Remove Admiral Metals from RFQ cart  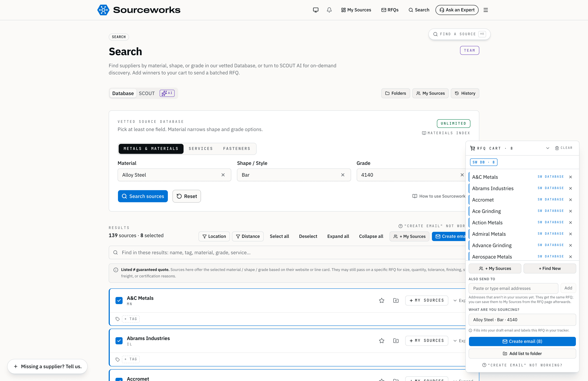click(570, 234)
